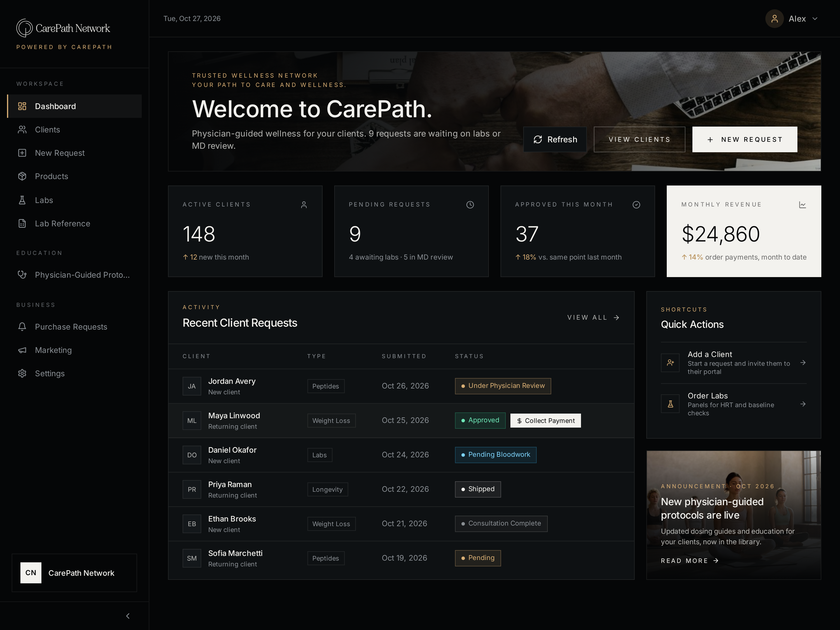Click the announcement yoga image card
Image resolution: width=840 pixels, height=630 pixels.
734,515
